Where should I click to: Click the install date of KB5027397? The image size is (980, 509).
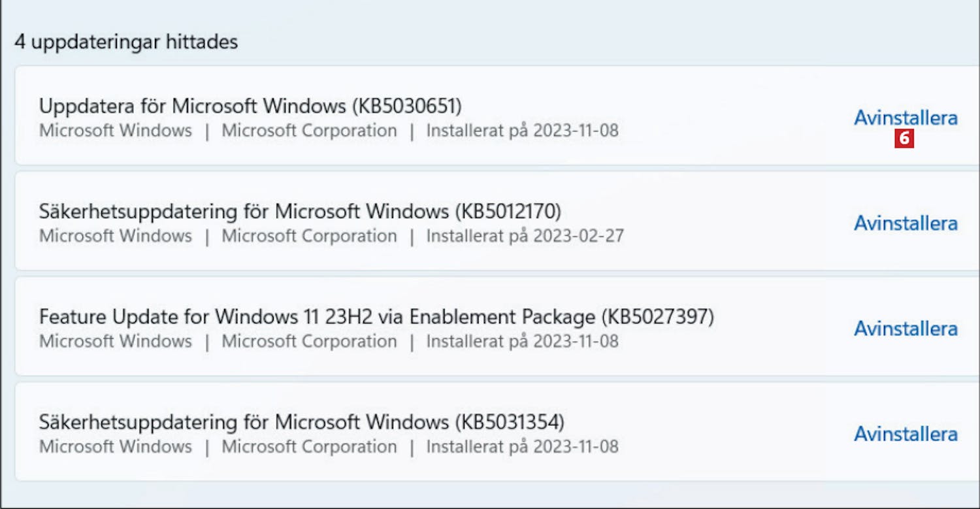click(522, 341)
